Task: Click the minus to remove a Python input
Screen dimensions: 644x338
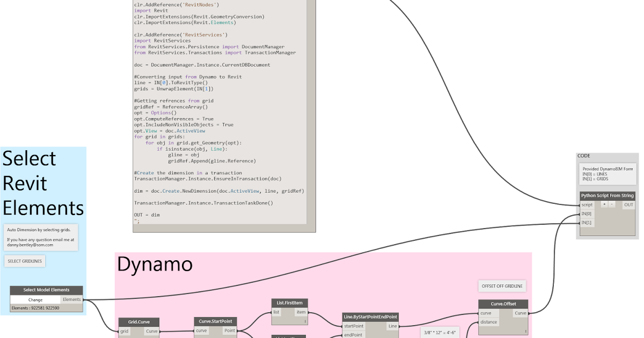Action: 612,204
